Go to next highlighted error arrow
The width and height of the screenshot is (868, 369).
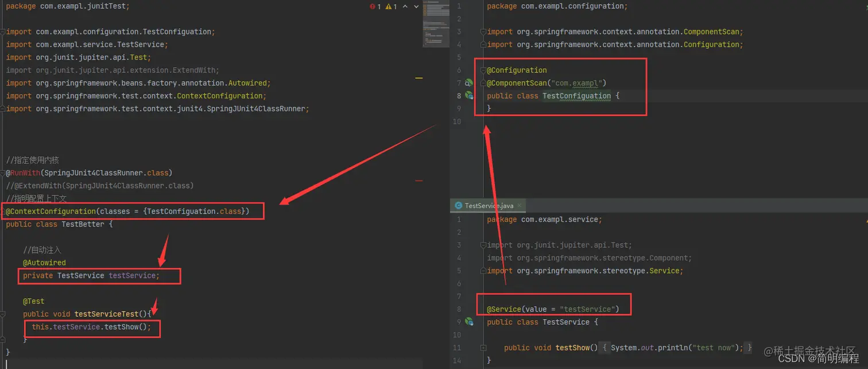point(417,7)
